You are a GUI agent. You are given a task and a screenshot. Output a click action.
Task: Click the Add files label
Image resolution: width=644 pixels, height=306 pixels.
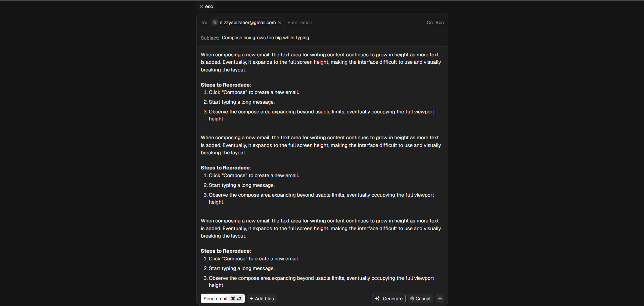point(264,299)
